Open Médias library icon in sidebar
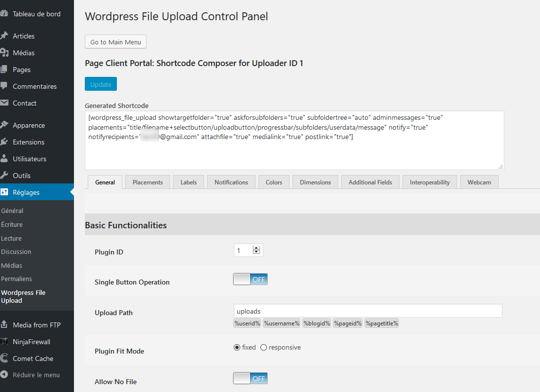Screen dimensions: 540x392 point(4,53)
